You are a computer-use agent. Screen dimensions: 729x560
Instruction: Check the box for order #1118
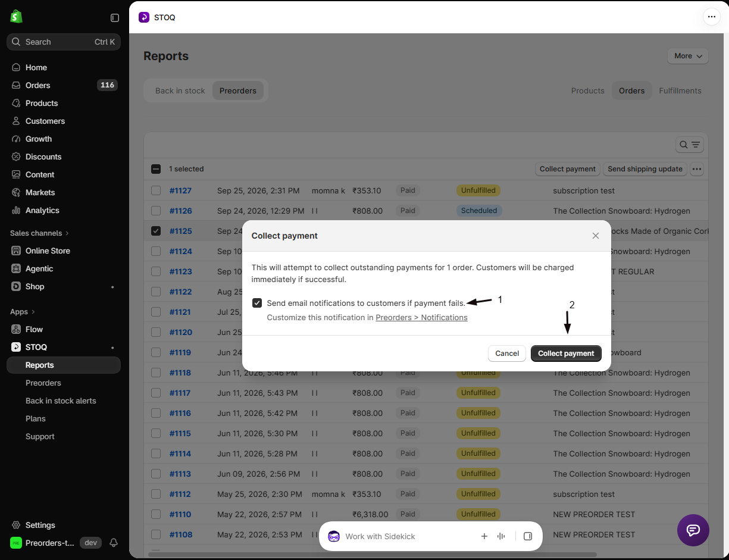156,373
